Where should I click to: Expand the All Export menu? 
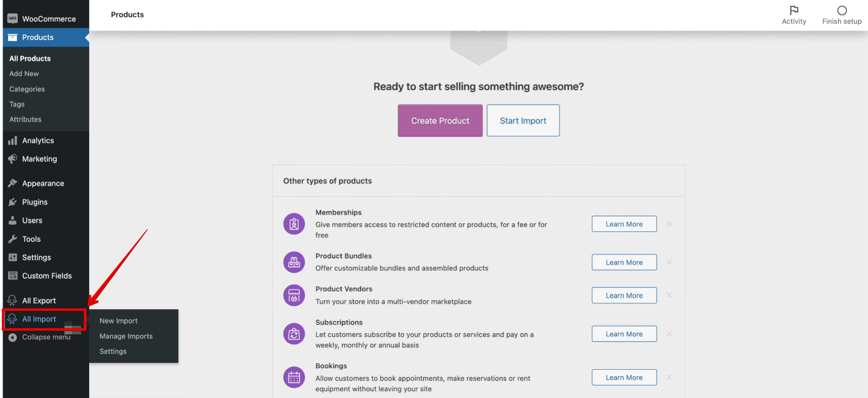(39, 301)
